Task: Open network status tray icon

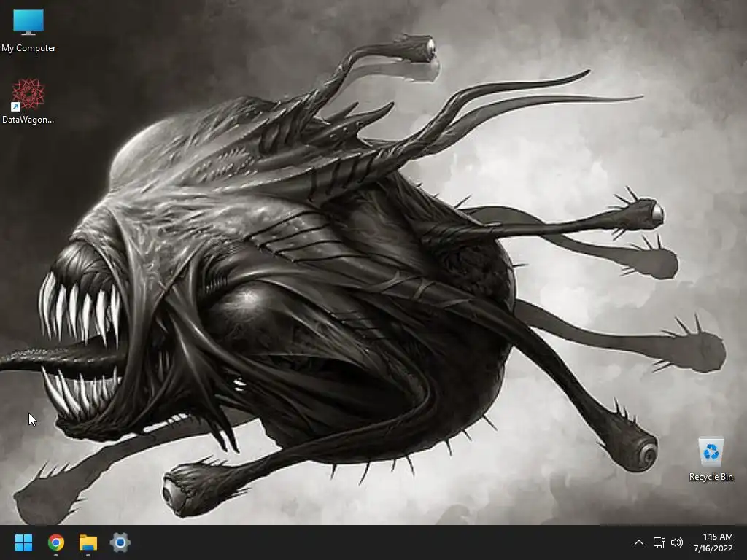Action: 659,542
